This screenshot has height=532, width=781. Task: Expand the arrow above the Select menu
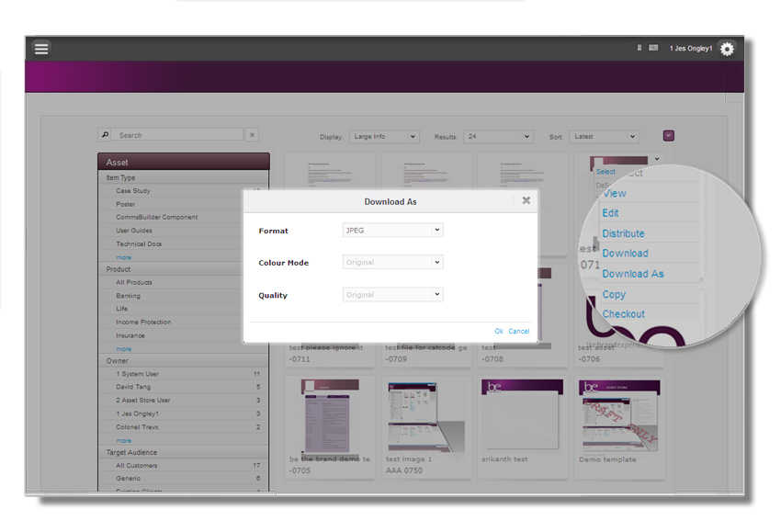[657, 159]
